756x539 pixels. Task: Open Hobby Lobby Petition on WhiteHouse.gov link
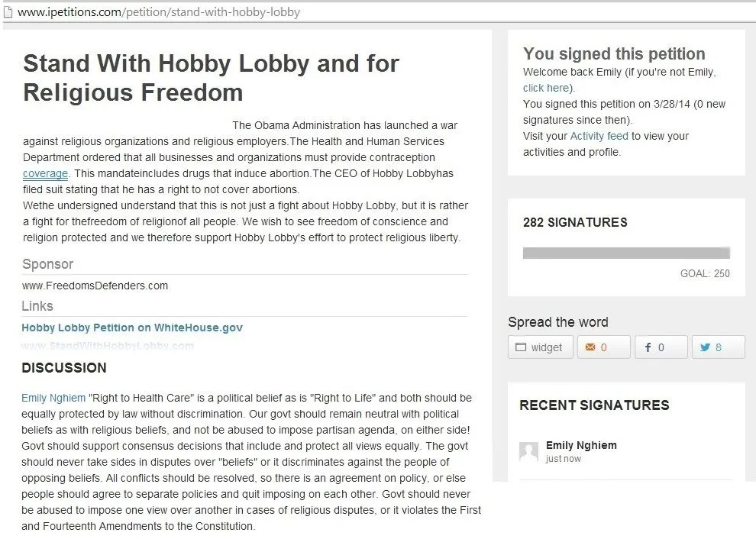132,328
